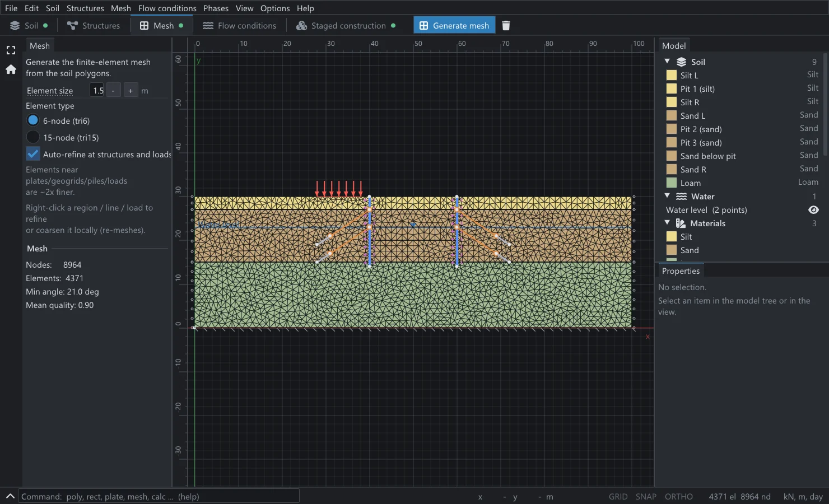Image resolution: width=829 pixels, height=504 pixels.
Task: Expand the command line chevron icon
Action: click(10, 496)
